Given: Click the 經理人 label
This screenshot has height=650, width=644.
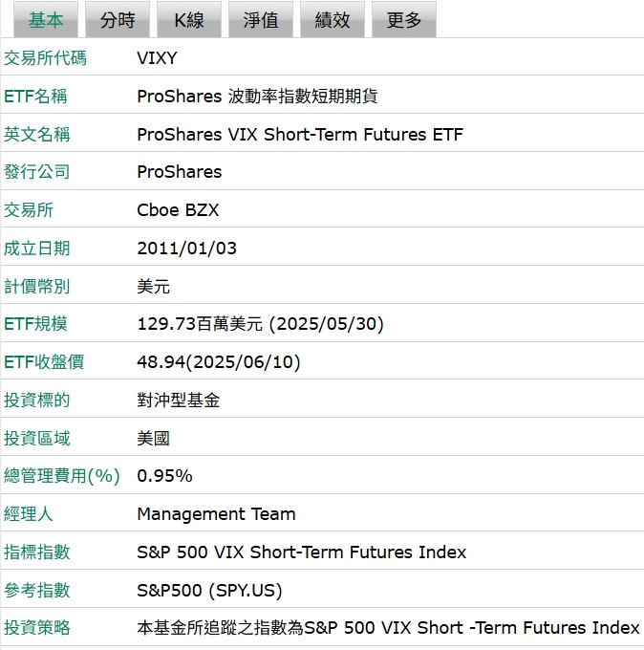Looking at the screenshot, I should (x=29, y=514).
